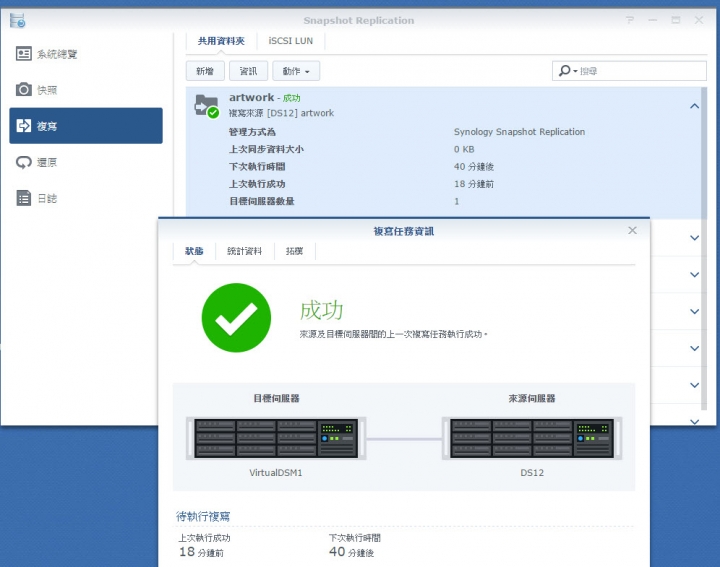Open the Snapshot Replication app icon
This screenshot has width=720, height=567.
coord(17,20)
